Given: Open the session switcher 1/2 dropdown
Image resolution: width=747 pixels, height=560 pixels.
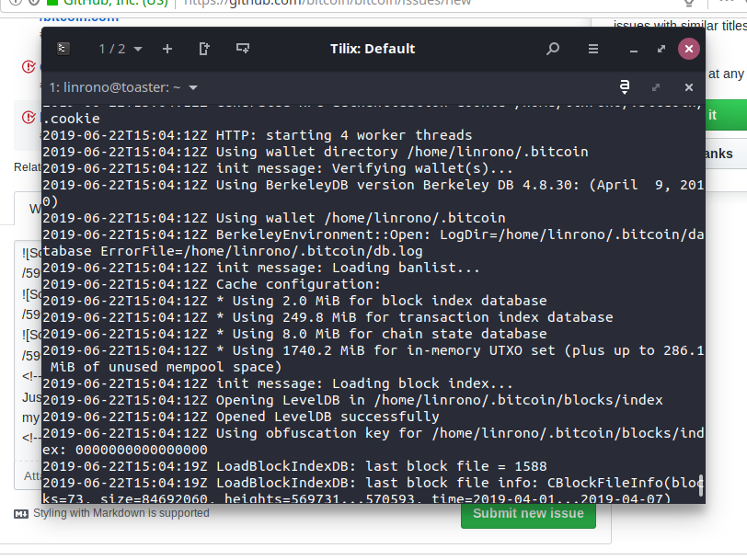Looking at the screenshot, I should [x=120, y=49].
